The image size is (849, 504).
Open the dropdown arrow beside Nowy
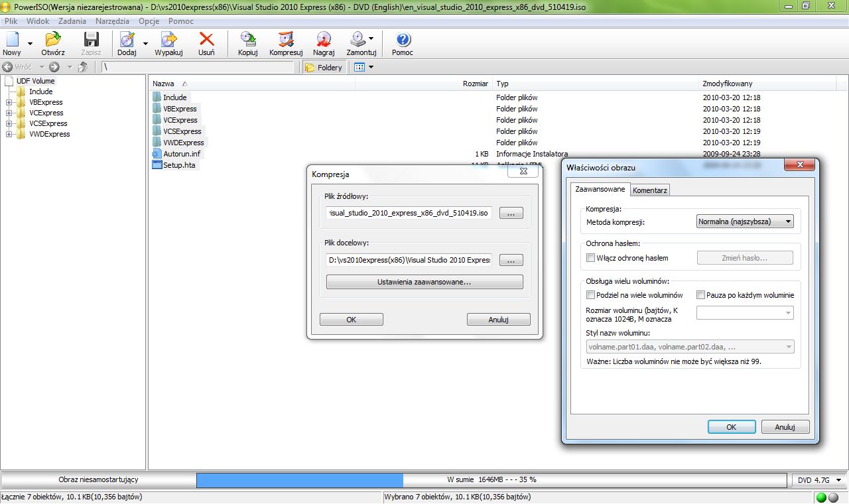[x=30, y=44]
